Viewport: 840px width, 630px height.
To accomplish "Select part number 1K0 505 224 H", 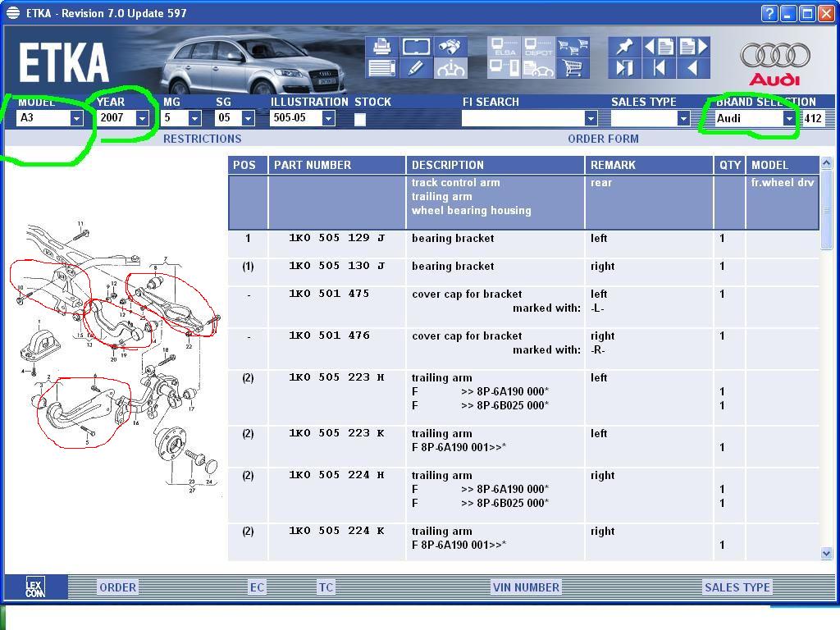I will [336, 475].
